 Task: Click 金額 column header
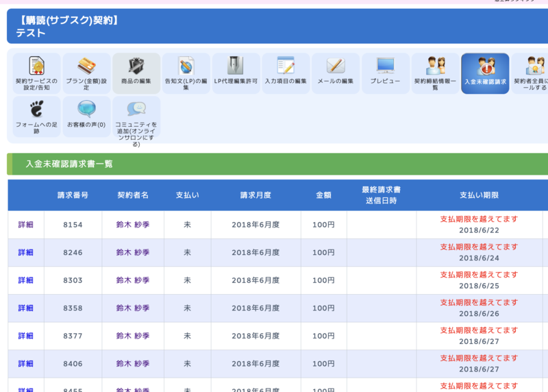(x=323, y=195)
